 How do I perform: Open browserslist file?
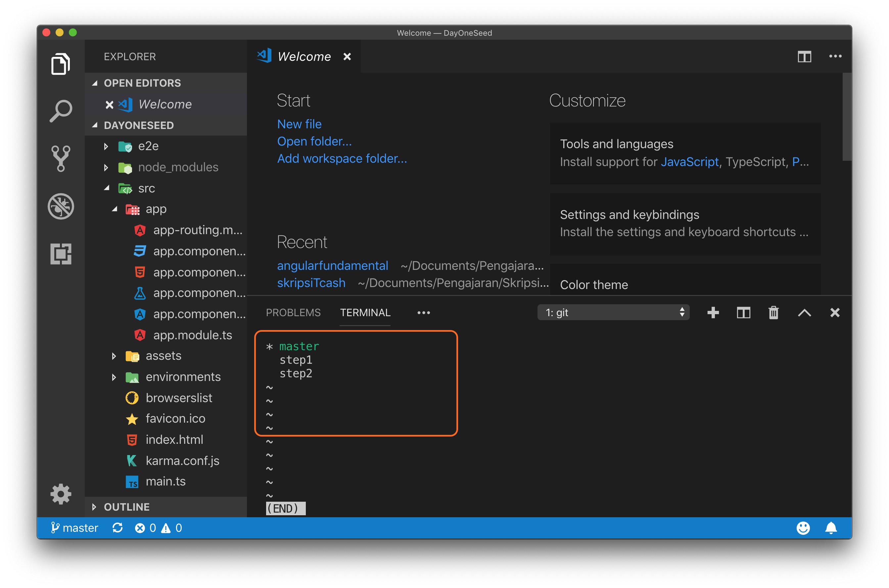pos(179,398)
